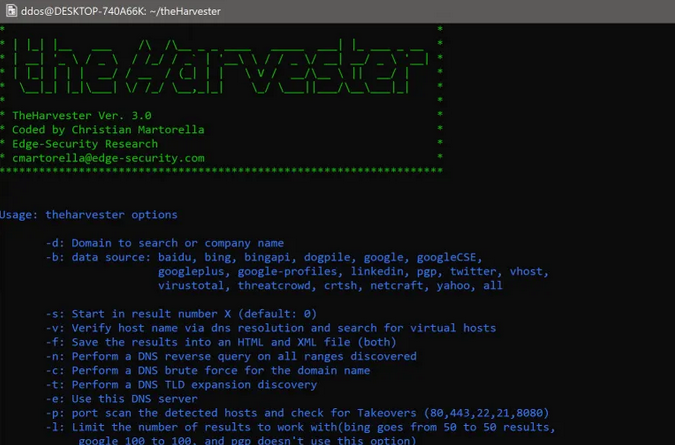Screen dimensions: 675x445
Task: Click '-l: Limit the number of results' line
Action: coord(301,427)
